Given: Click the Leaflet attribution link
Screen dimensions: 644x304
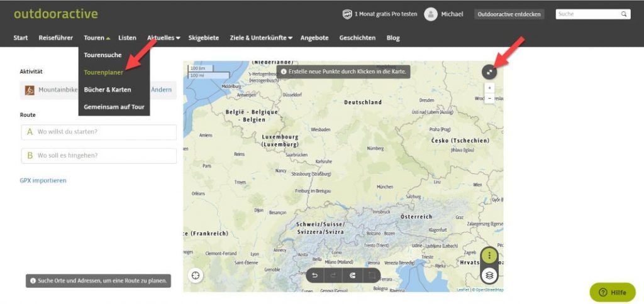Looking at the screenshot, I should (x=464, y=290).
